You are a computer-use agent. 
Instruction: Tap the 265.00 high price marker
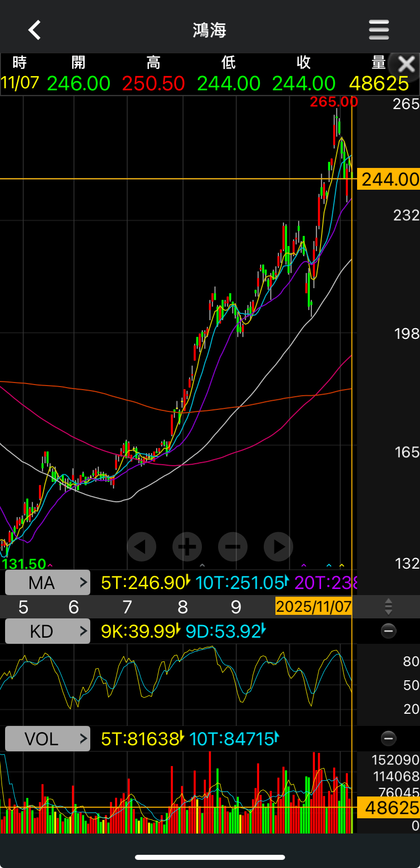334,102
